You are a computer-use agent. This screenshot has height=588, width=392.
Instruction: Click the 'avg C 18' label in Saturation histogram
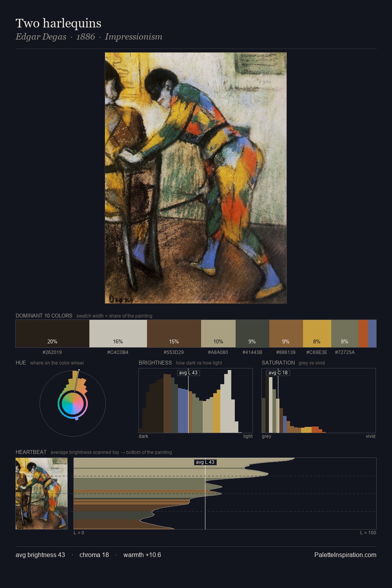[x=278, y=373]
